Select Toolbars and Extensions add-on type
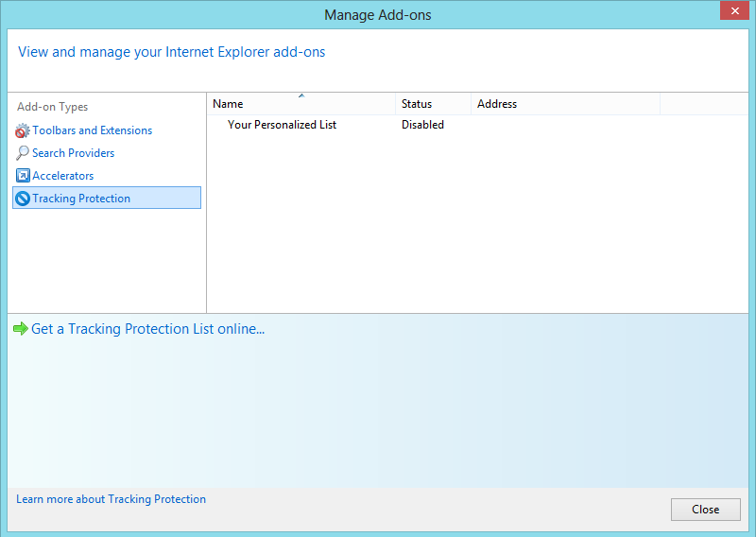The height and width of the screenshot is (537, 756). [x=92, y=130]
